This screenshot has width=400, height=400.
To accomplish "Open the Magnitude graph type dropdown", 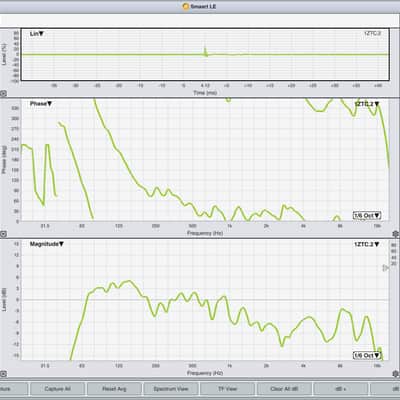I will coord(47,244).
